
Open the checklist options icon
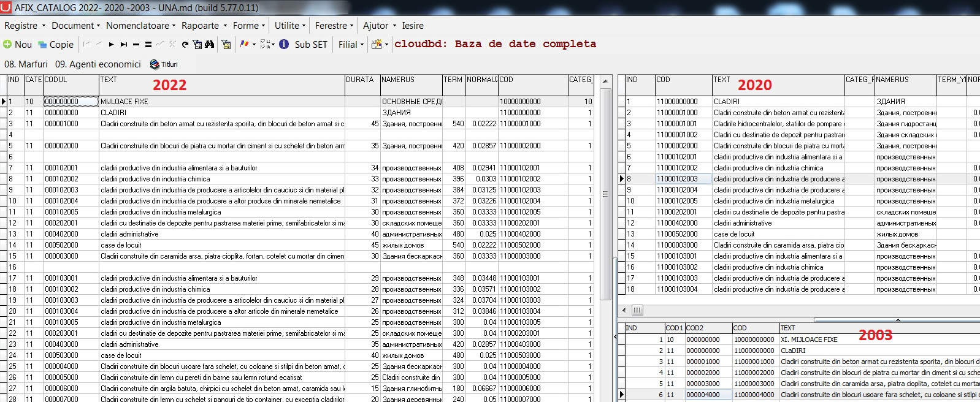click(x=265, y=44)
